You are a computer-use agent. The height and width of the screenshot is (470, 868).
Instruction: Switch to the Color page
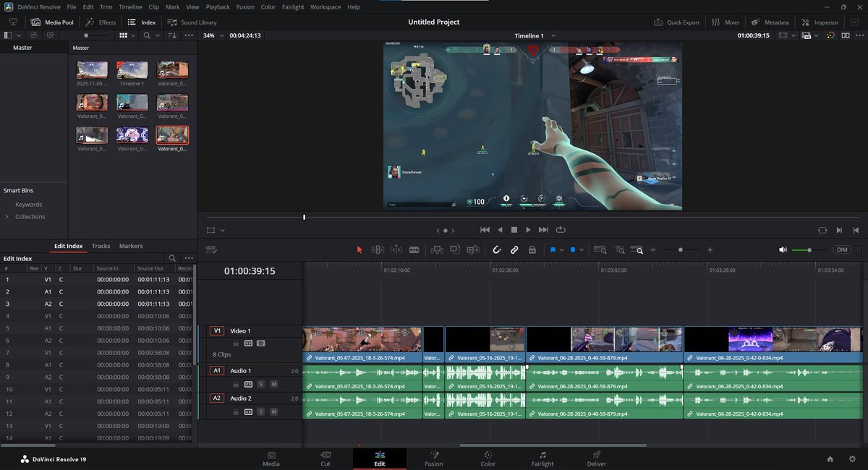pos(488,458)
